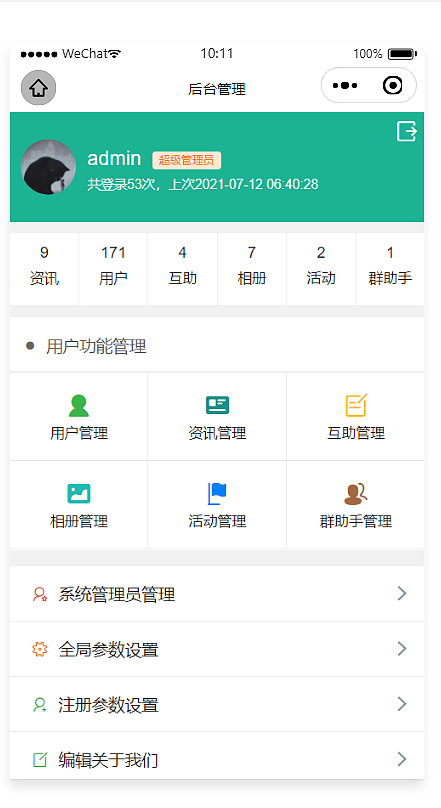Click the 活动管理 blue flag icon
The width and height of the screenshot is (441, 808).
click(217, 494)
